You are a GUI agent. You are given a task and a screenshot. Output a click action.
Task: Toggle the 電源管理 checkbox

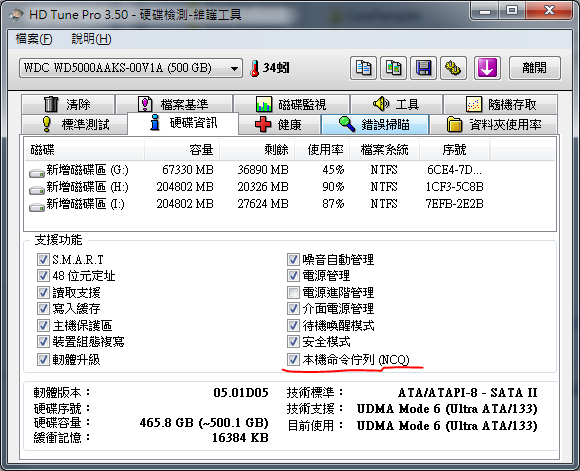[293, 275]
